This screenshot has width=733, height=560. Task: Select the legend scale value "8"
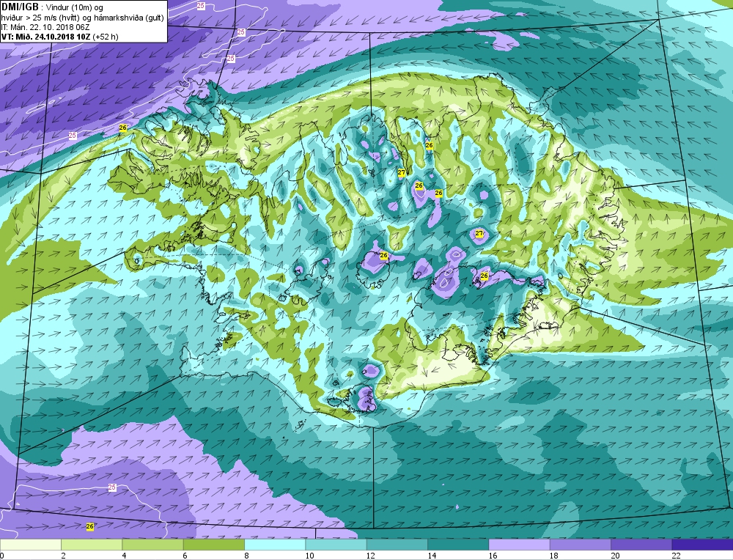246,556
